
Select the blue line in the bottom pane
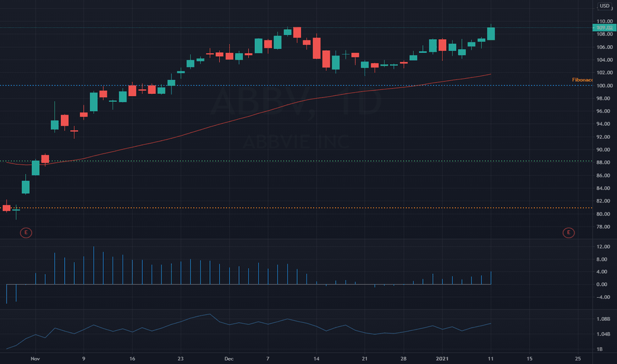click(248, 324)
